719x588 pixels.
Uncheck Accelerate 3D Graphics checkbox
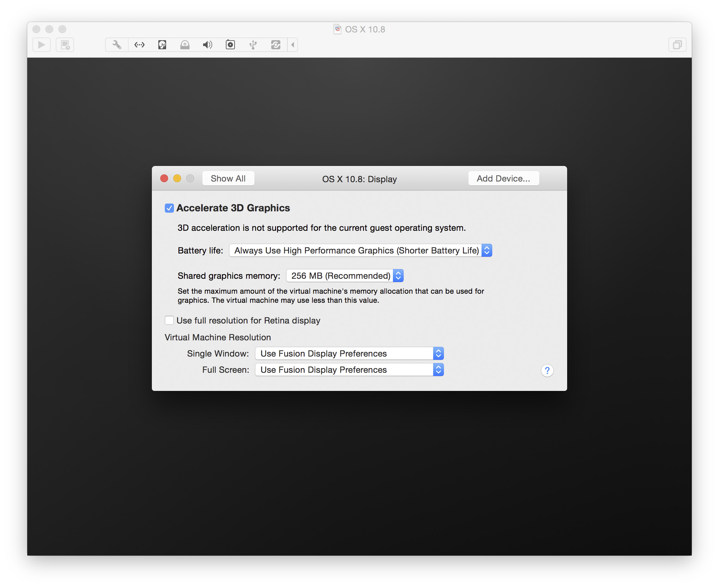pos(169,208)
